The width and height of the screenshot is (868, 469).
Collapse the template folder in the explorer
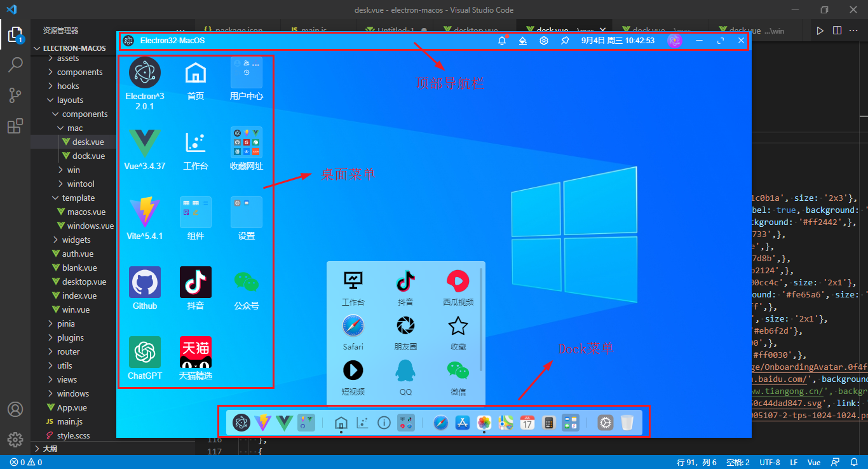click(79, 198)
